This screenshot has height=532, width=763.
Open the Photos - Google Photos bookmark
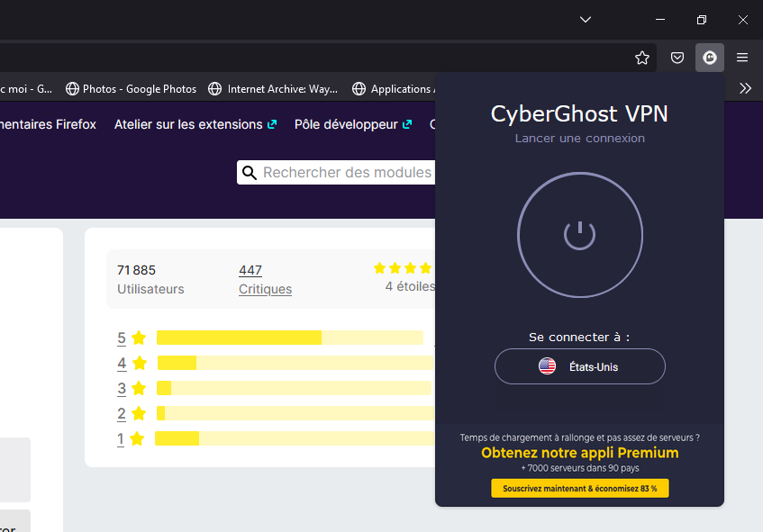[x=131, y=89]
